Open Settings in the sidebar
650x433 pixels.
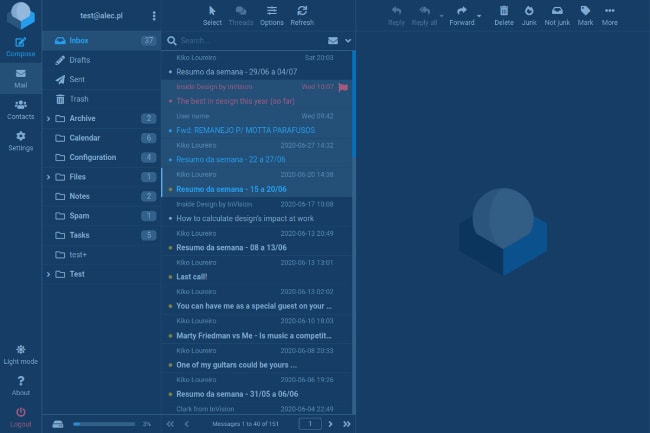pyautogui.click(x=20, y=139)
